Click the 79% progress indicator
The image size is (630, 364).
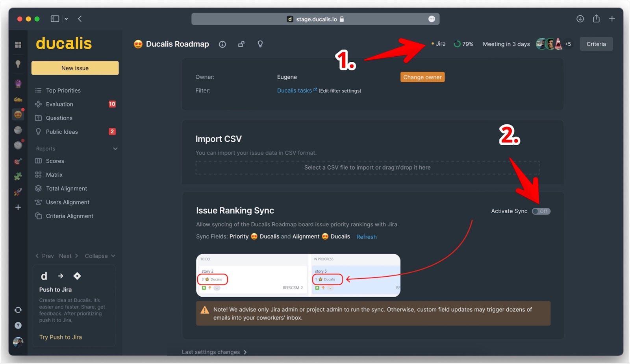(463, 44)
